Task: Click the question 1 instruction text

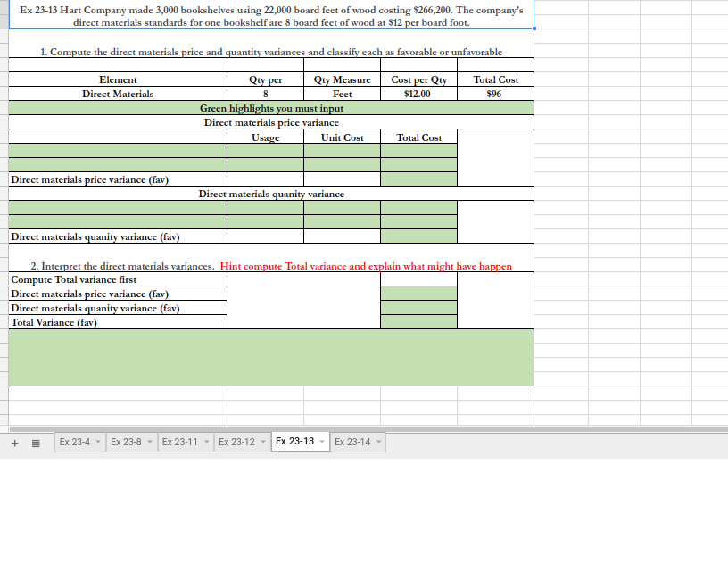Action: (x=271, y=52)
